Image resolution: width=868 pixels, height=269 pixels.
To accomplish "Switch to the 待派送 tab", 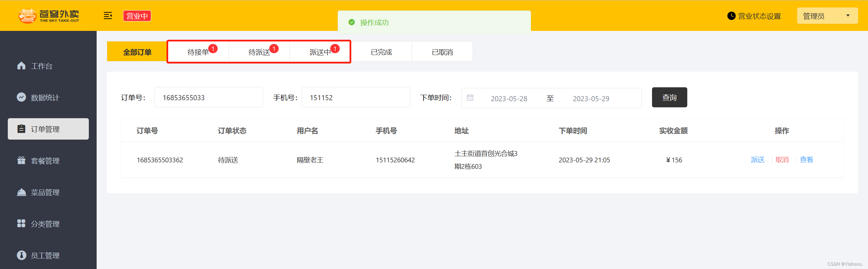I will tap(259, 52).
